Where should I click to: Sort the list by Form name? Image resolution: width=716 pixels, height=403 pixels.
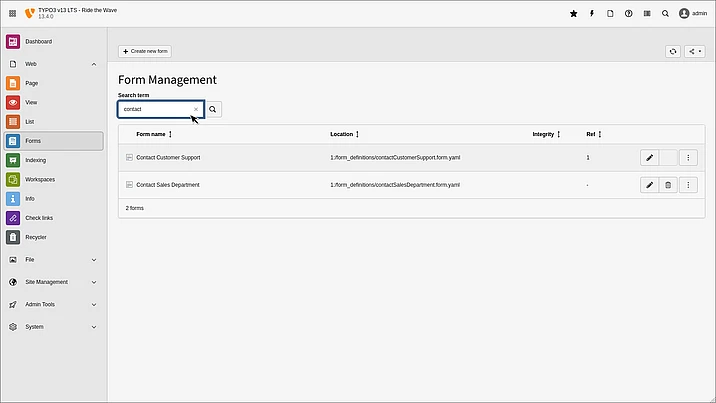[154, 134]
